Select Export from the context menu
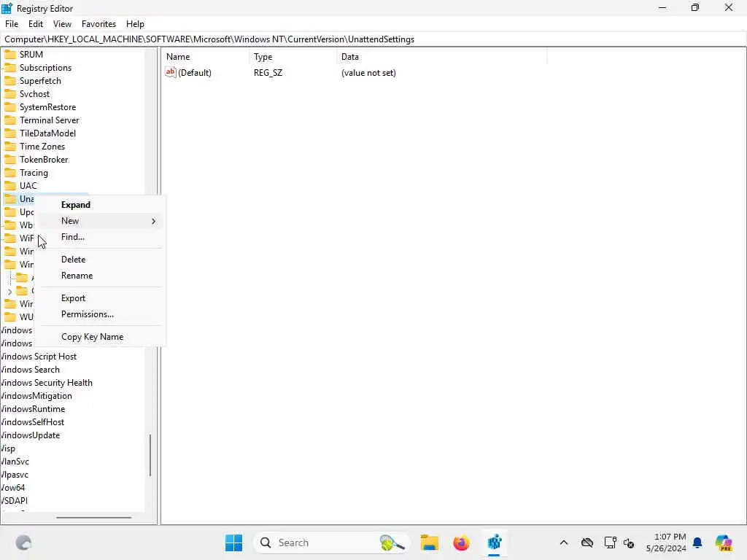 click(74, 298)
